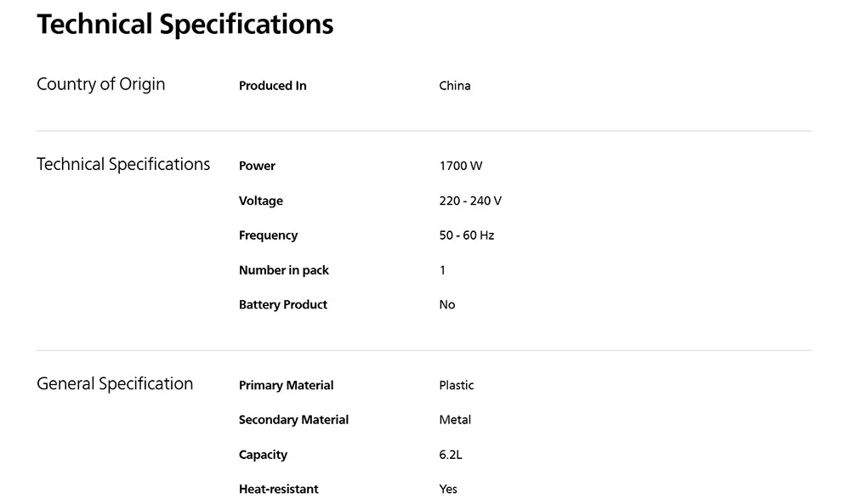Click the large bold Technical Specifications page heading
This screenshot has width=846, height=504.
click(x=185, y=24)
